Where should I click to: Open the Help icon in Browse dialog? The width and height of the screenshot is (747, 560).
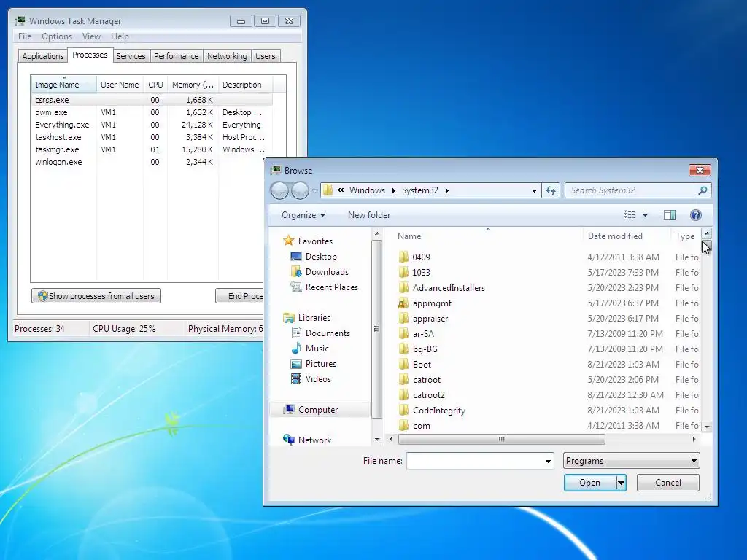(x=695, y=215)
